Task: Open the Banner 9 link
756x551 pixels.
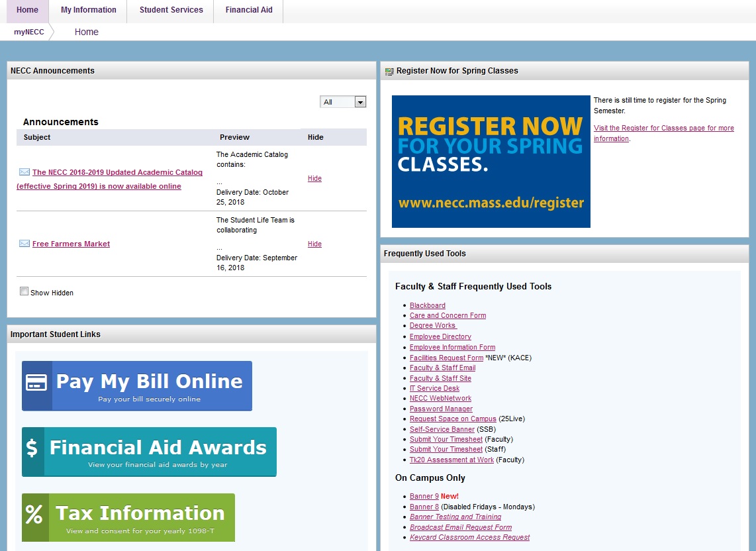Action: (x=424, y=497)
